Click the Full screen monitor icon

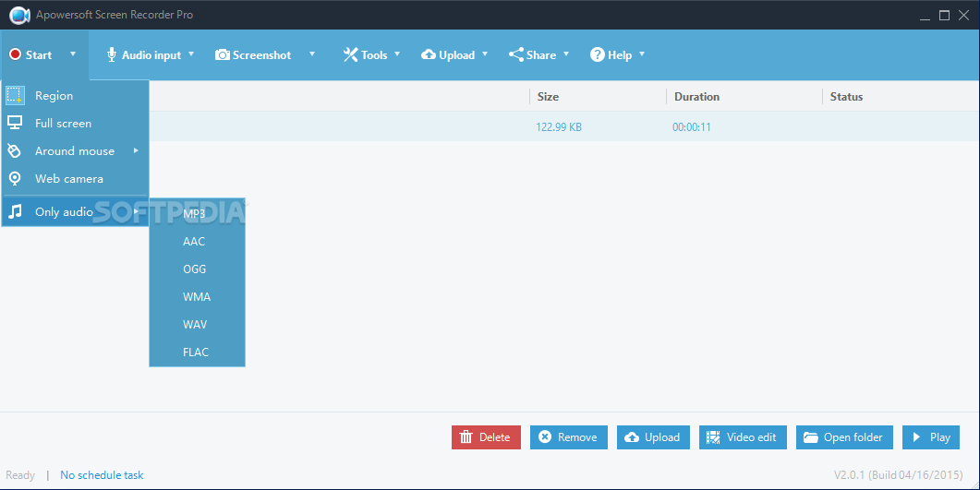pos(15,123)
